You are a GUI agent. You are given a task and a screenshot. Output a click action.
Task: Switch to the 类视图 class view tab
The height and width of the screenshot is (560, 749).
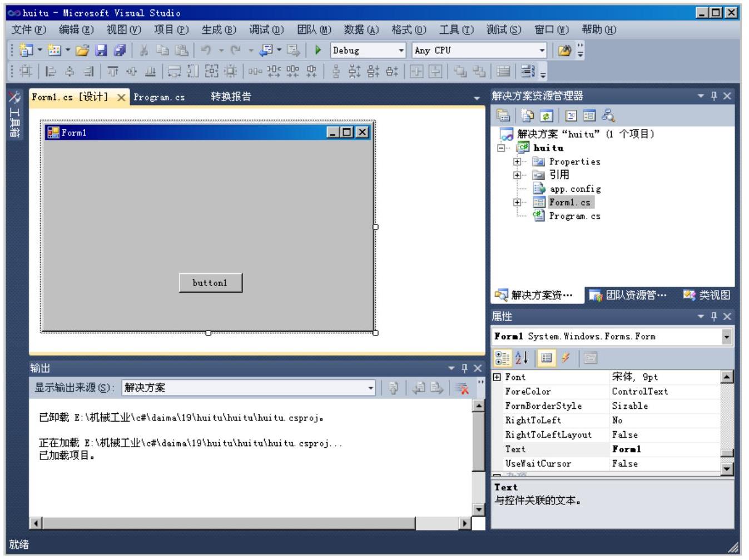coord(707,296)
